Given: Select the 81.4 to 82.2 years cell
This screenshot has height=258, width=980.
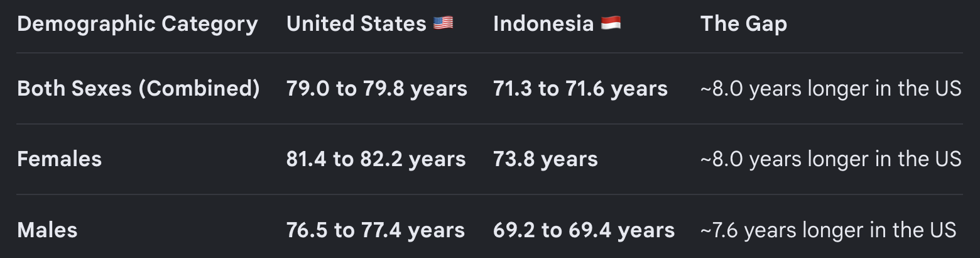Looking at the screenshot, I should point(376,159).
